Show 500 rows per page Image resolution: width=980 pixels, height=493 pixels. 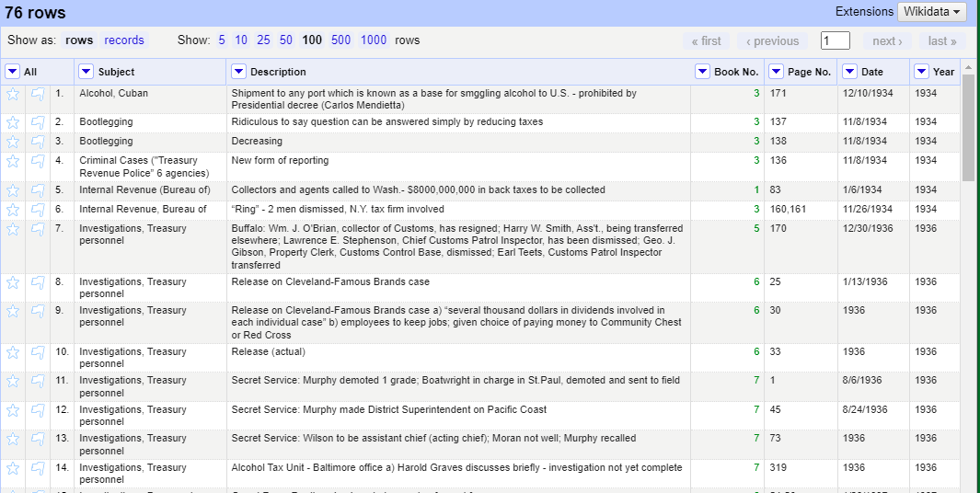pos(340,40)
